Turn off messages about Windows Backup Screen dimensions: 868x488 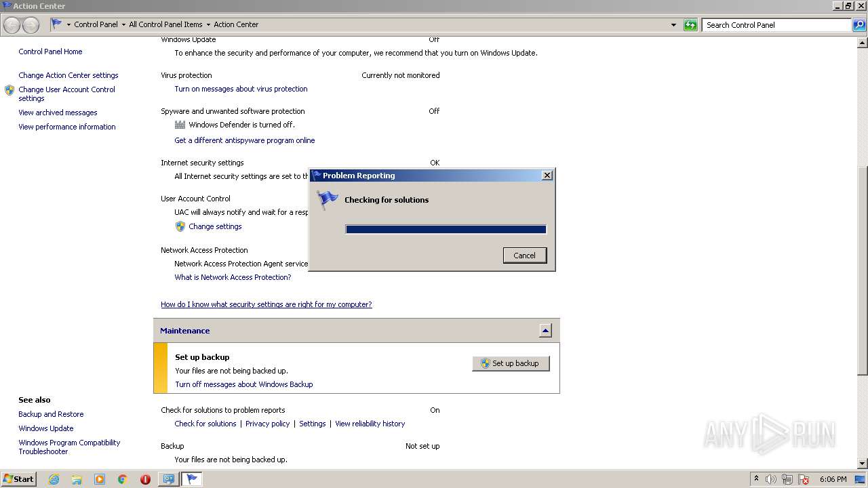coord(244,384)
